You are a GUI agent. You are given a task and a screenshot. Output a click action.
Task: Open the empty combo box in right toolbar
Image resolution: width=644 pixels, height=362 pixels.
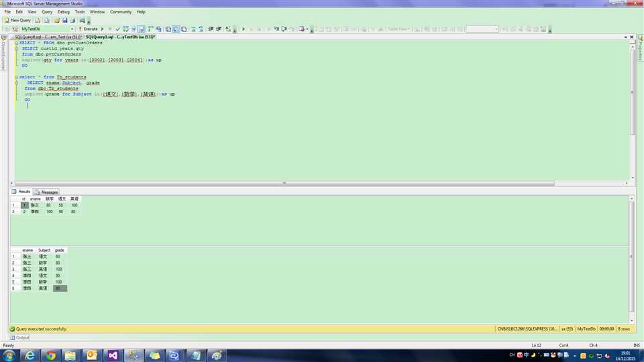(482, 29)
